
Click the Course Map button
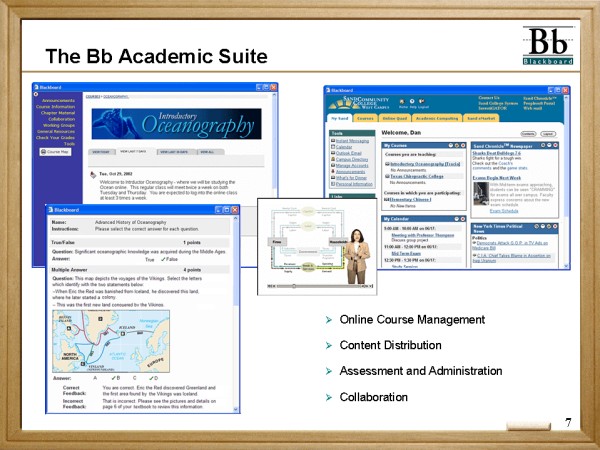click(57, 152)
